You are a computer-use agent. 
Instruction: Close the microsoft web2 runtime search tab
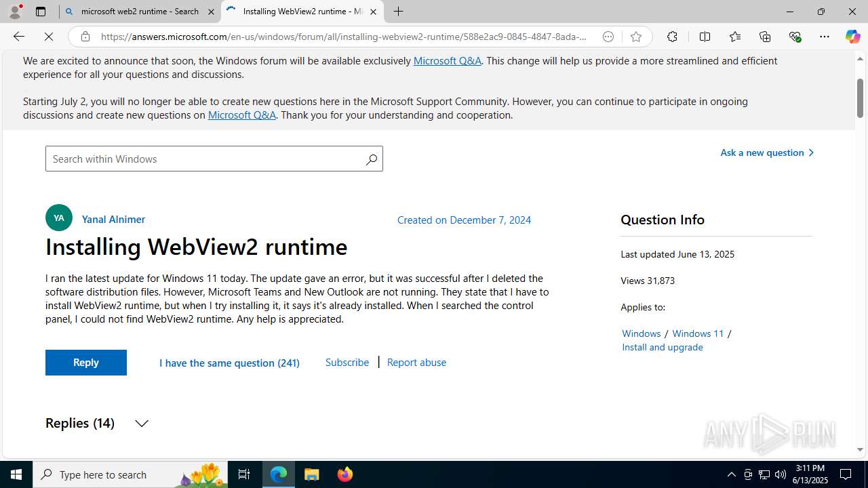click(x=211, y=12)
